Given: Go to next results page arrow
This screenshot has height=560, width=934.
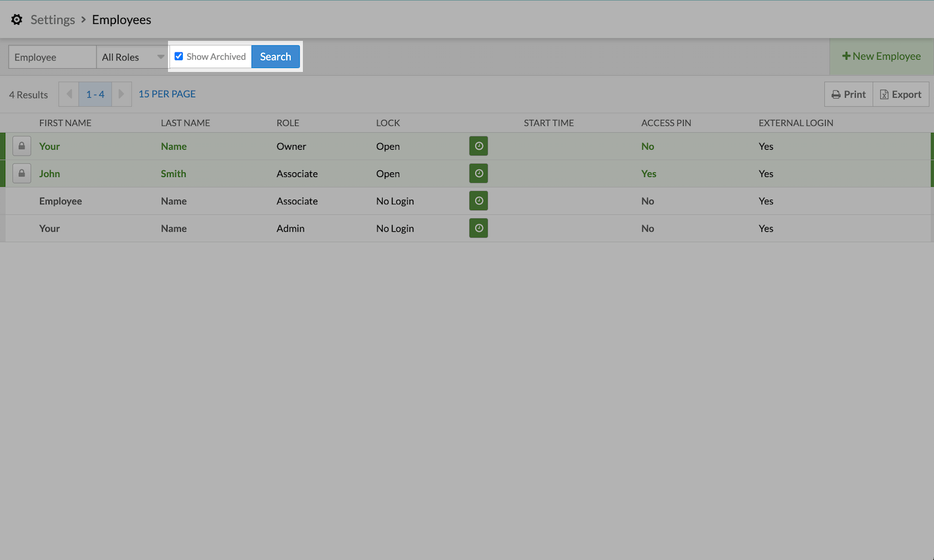Looking at the screenshot, I should pos(121,94).
